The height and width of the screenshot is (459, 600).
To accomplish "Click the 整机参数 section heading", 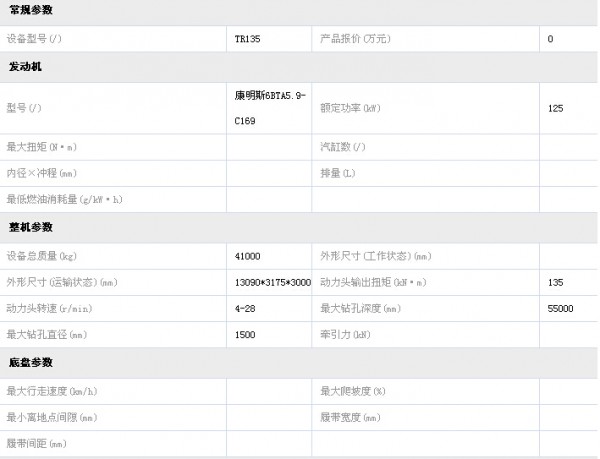I will tap(30, 227).
